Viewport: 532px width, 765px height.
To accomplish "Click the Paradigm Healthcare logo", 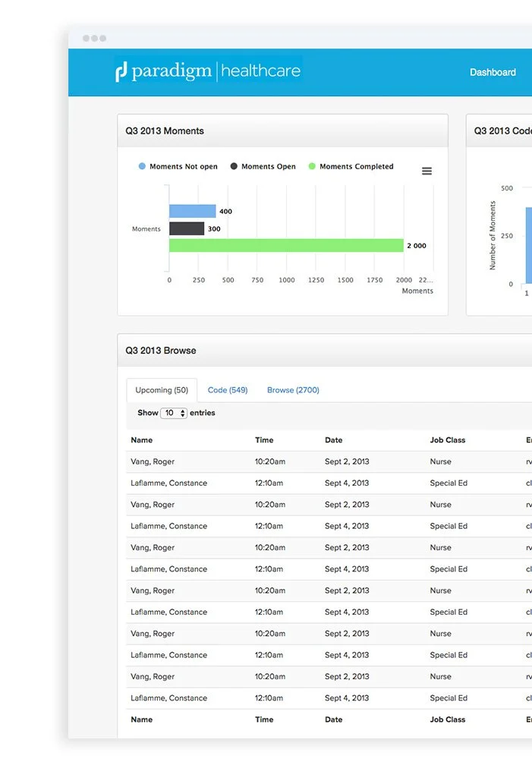I will pyautogui.click(x=209, y=71).
